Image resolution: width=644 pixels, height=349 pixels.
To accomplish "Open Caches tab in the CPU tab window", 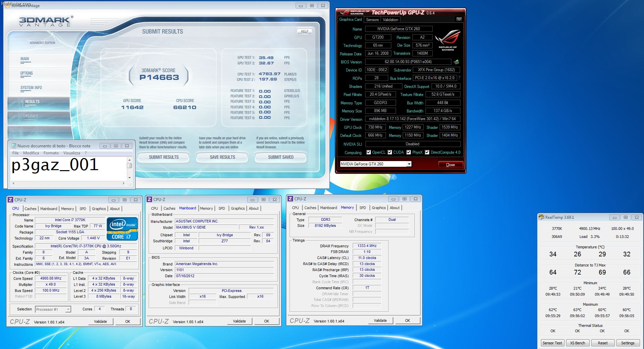I will [x=30, y=209].
